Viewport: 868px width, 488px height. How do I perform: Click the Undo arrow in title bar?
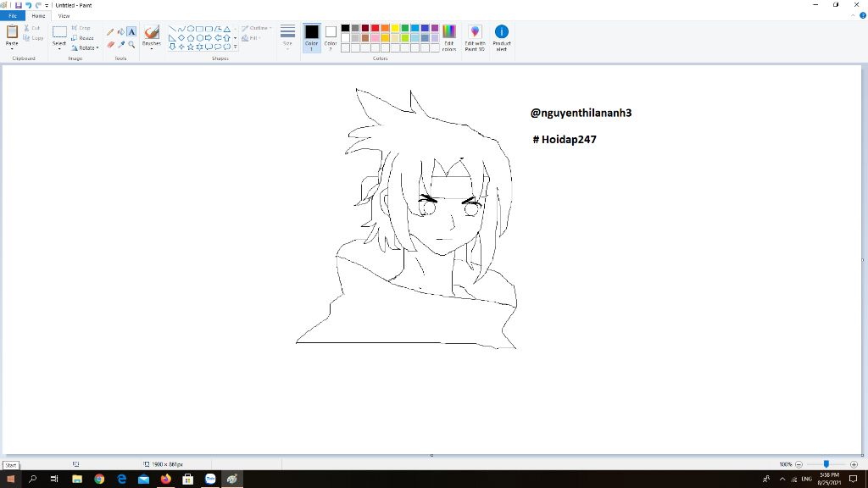(28, 5)
